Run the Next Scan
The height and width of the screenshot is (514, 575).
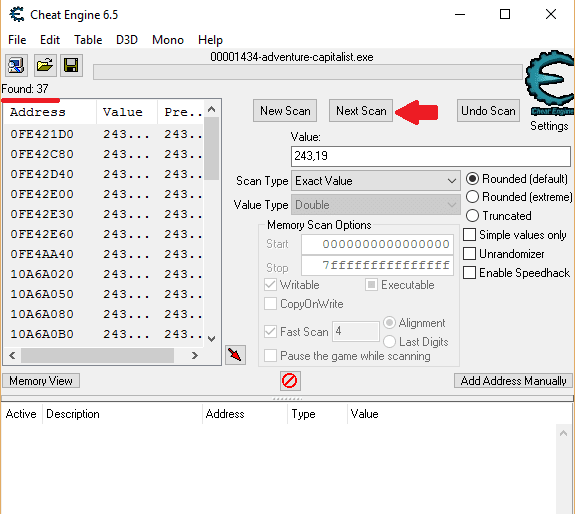(361, 111)
